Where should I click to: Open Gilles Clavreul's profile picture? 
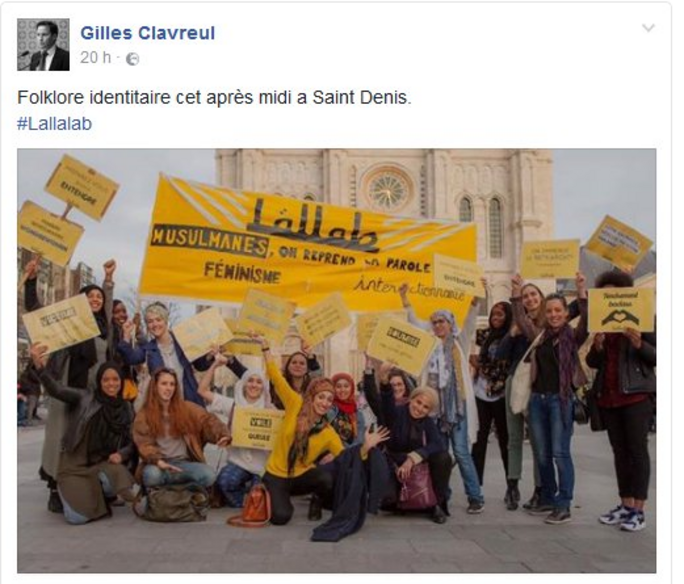43,44
